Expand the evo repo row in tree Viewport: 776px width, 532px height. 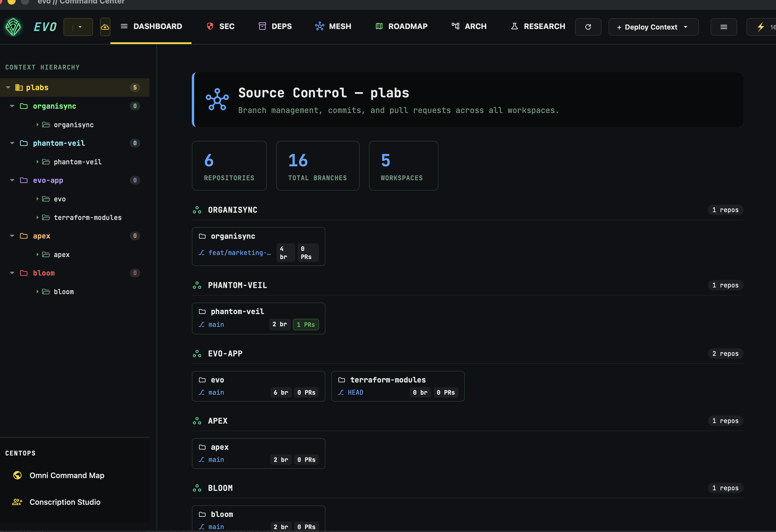tap(37, 199)
